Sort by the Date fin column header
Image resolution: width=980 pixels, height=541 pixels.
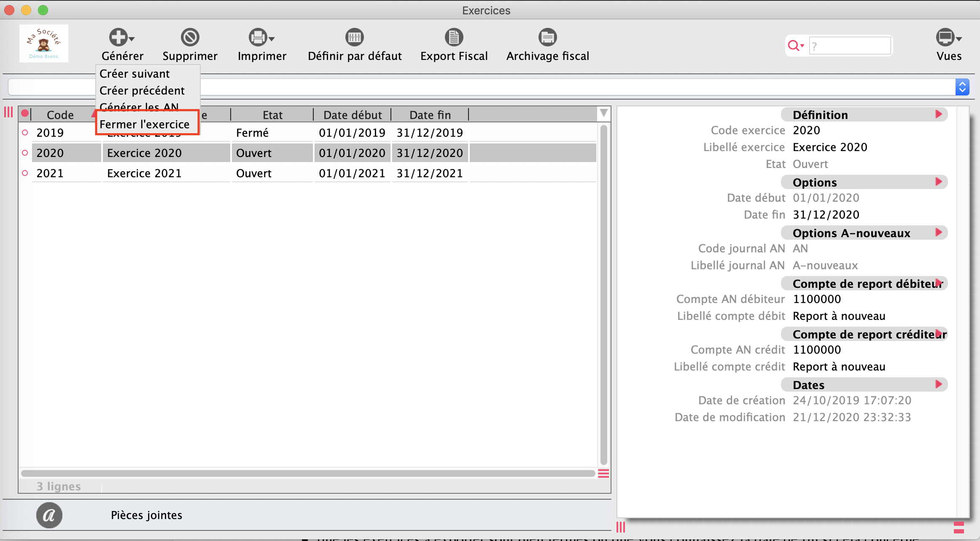(430, 115)
